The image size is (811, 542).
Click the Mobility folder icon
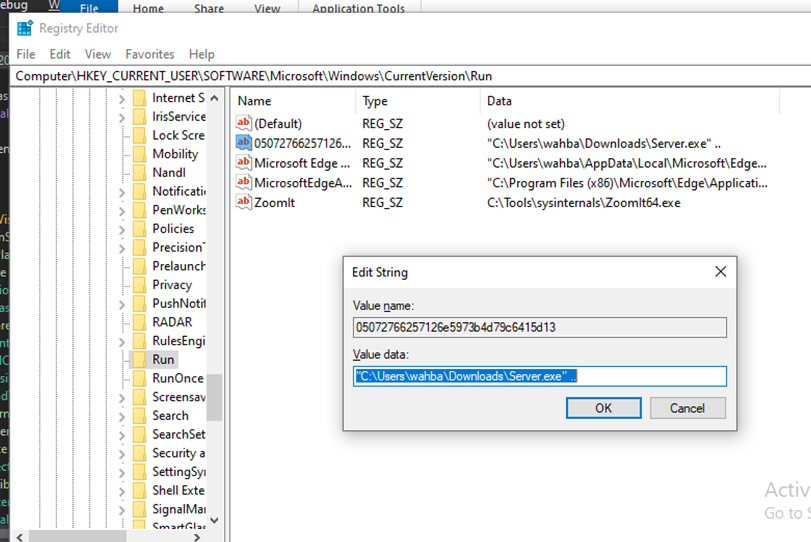tap(139, 154)
